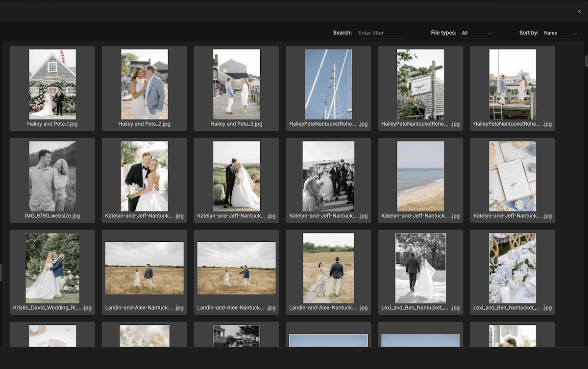Open the File types dropdown
The image size is (588, 369).
477,33
